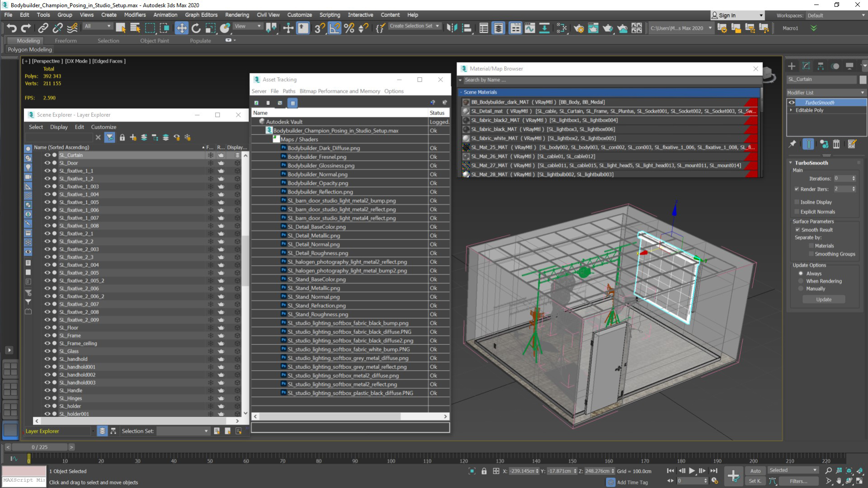Click Remove modifier trash icon
The height and width of the screenshot is (488, 868).
tap(836, 144)
